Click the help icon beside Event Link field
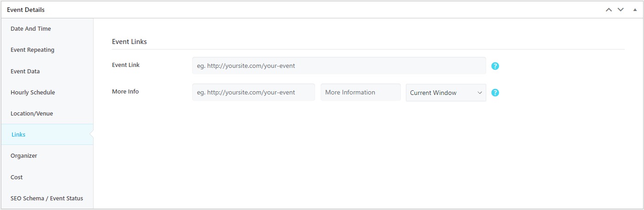 pos(495,66)
